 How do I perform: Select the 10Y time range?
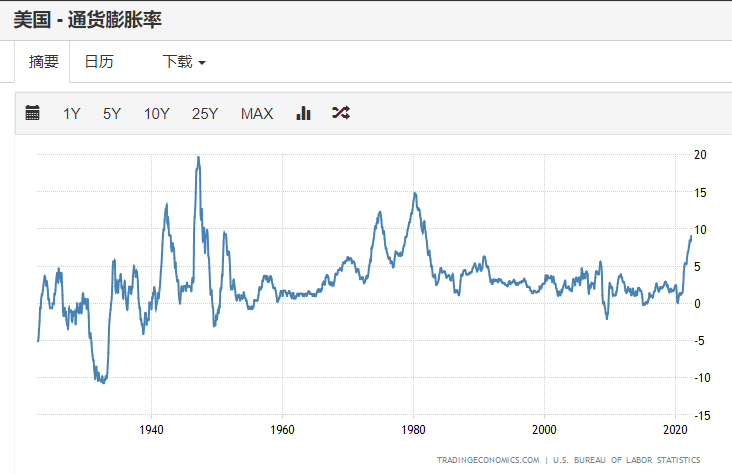156,113
